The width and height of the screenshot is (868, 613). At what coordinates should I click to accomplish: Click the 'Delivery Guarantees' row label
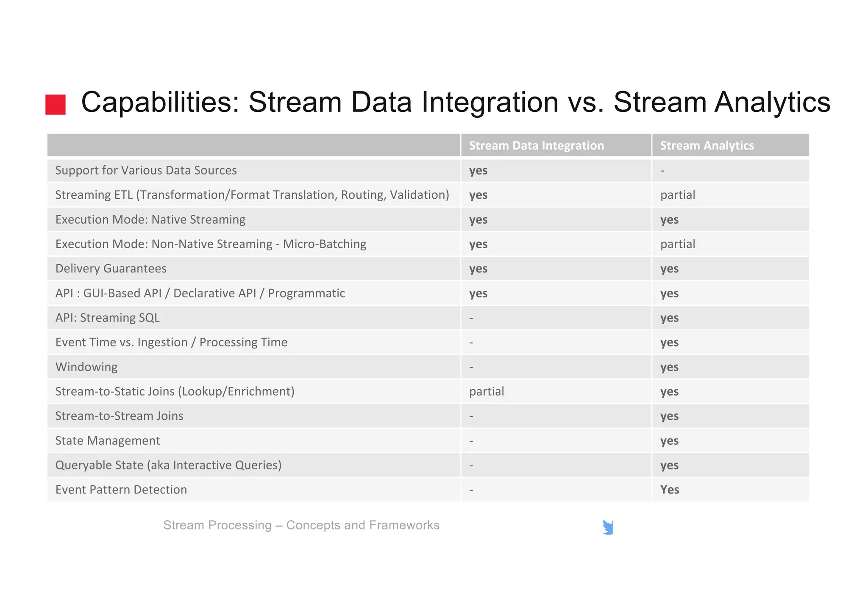click(111, 269)
